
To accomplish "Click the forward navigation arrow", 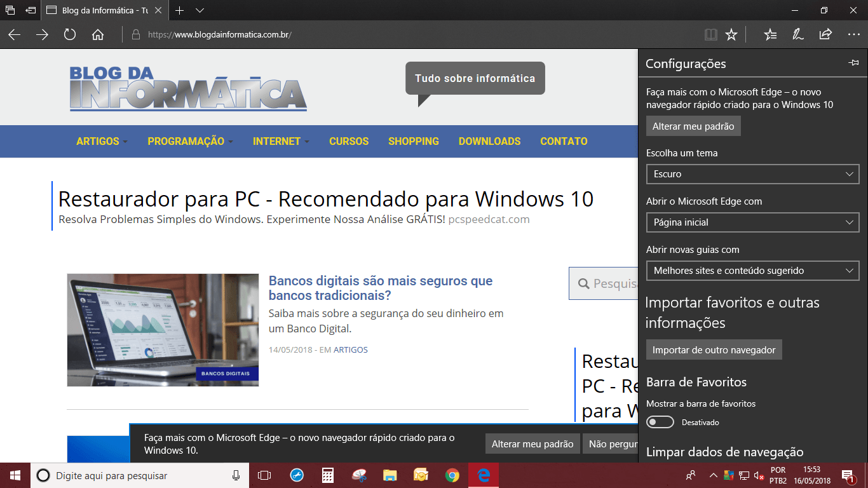I will point(42,35).
